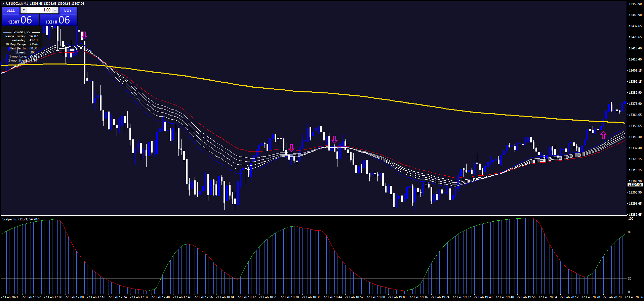Click the SELL button

(x=11, y=10)
